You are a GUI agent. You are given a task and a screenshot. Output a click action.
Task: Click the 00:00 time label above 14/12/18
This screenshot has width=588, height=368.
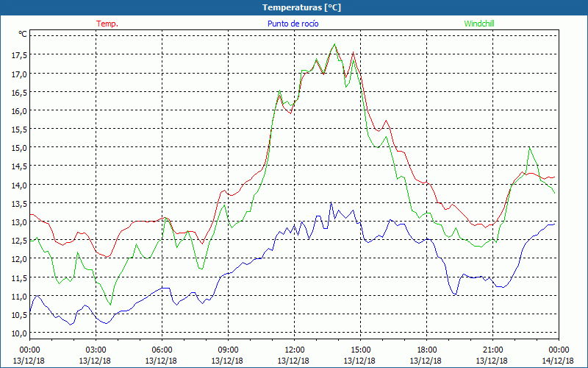point(559,350)
